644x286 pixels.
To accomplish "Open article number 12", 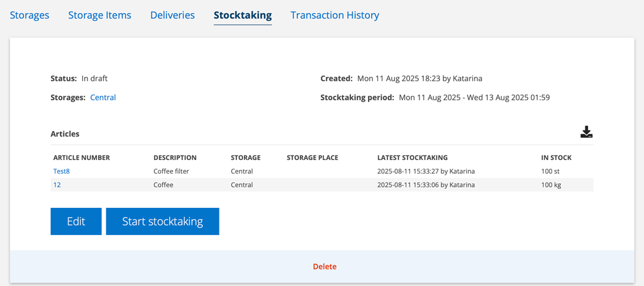I will (x=57, y=185).
